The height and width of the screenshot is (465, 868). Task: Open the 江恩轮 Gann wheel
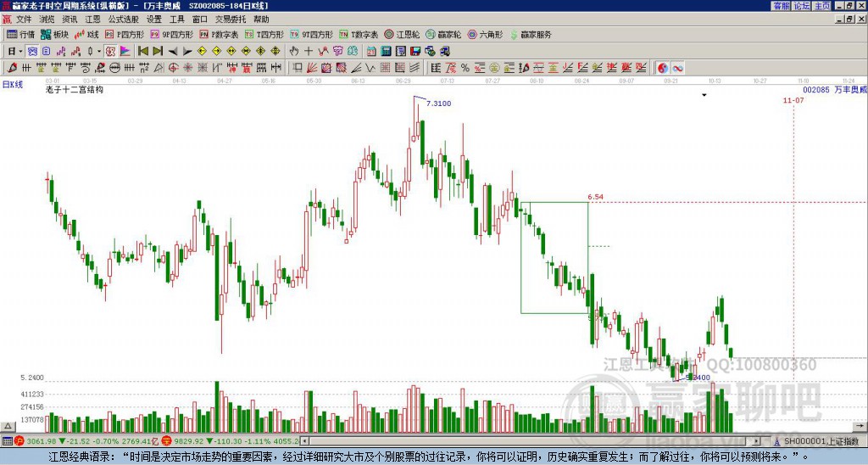point(402,34)
